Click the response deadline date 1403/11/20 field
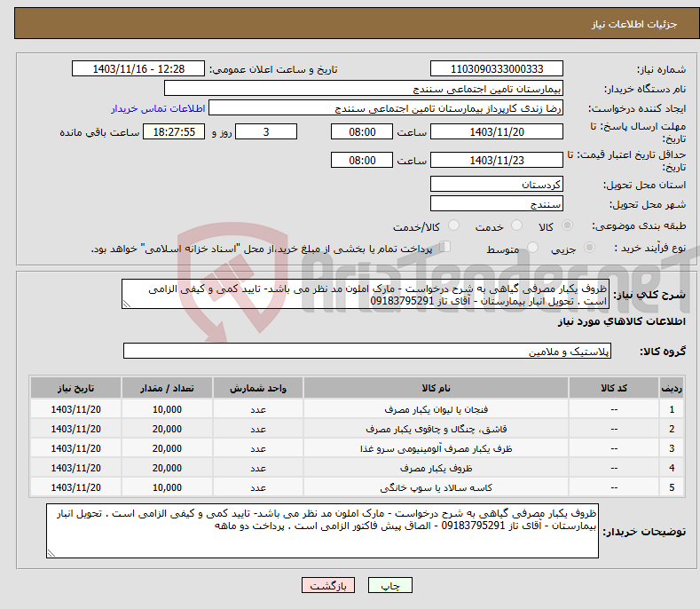This screenshot has height=609, width=700. (x=497, y=131)
